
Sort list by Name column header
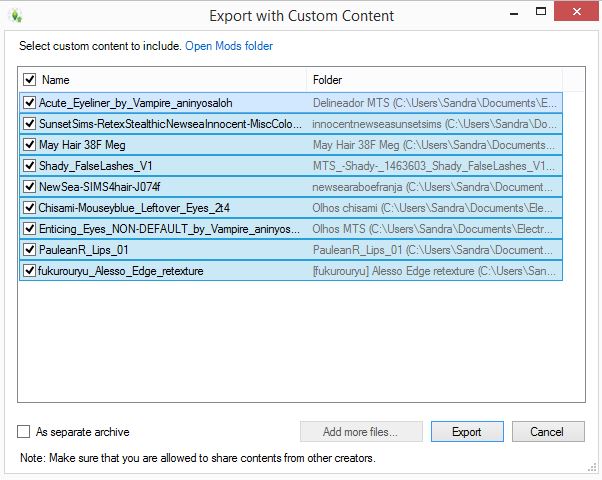click(160, 79)
